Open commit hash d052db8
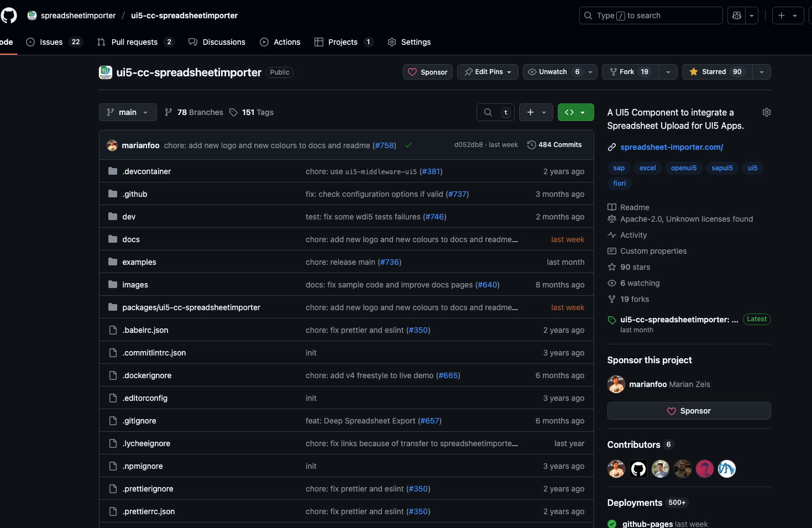Image resolution: width=812 pixels, height=528 pixels. pyautogui.click(x=468, y=145)
